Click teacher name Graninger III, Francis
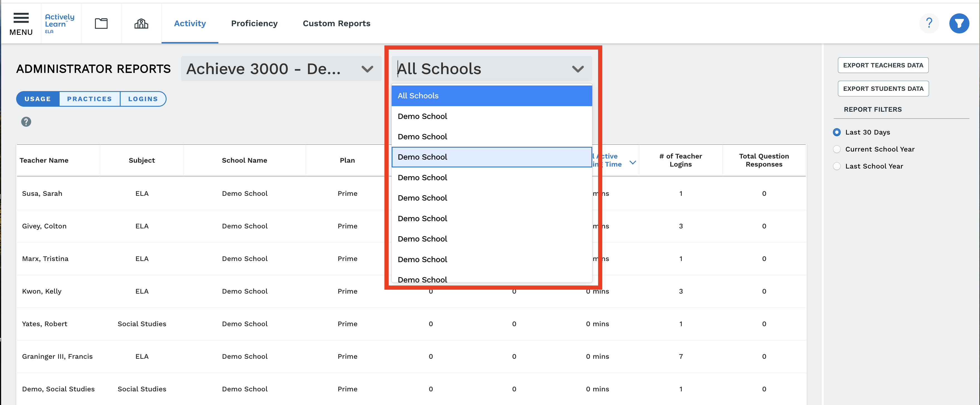Image resolution: width=980 pixels, height=405 pixels. tap(57, 357)
